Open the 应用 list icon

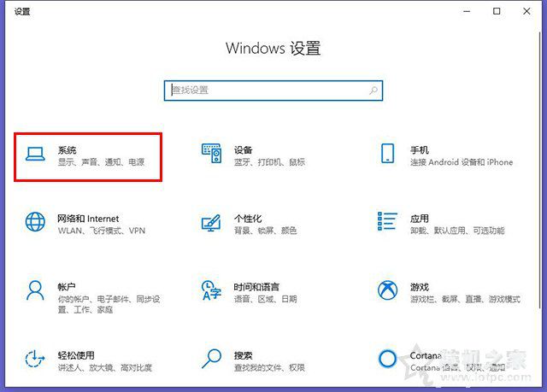coord(387,221)
